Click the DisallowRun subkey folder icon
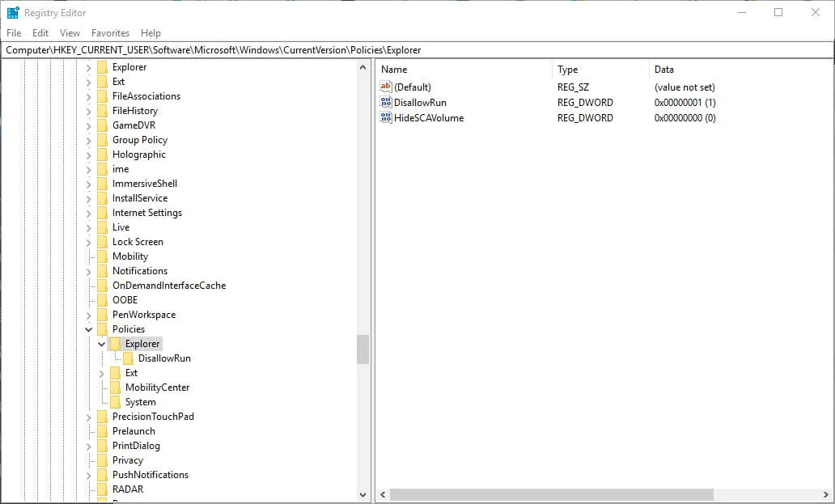Screen dimensions: 835x504 [x=129, y=358]
